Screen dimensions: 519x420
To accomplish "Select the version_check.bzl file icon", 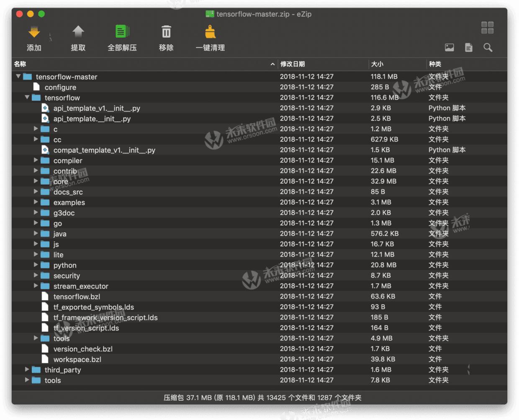I will (45, 349).
